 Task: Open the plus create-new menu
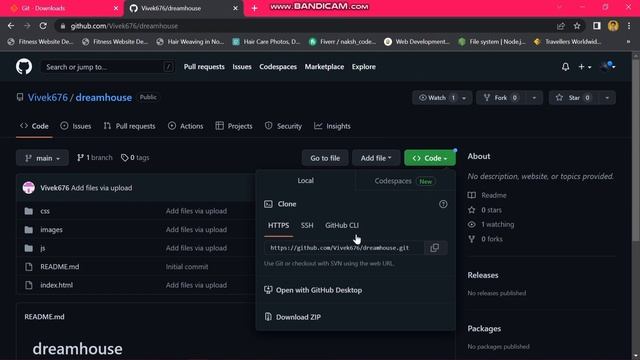pyautogui.click(x=584, y=67)
